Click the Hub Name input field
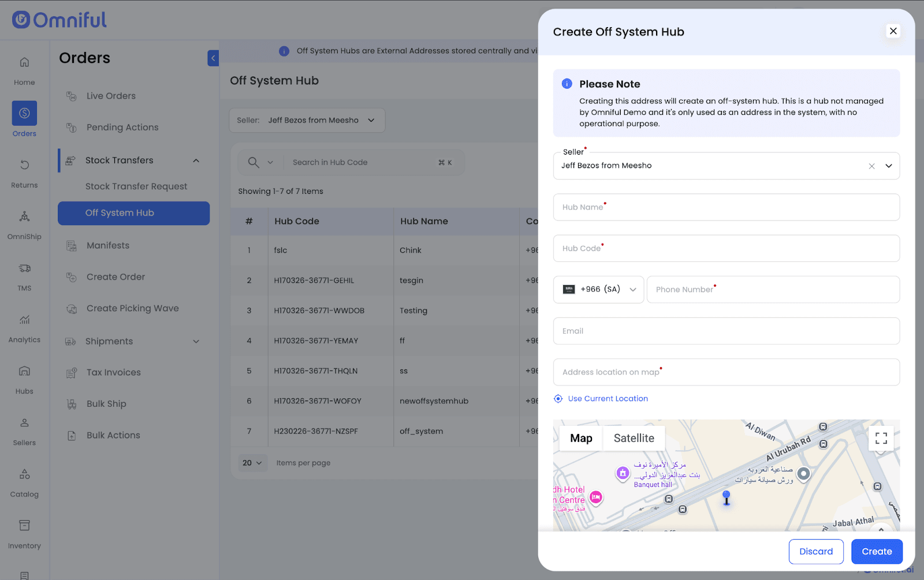924x580 pixels. click(x=726, y=208)
